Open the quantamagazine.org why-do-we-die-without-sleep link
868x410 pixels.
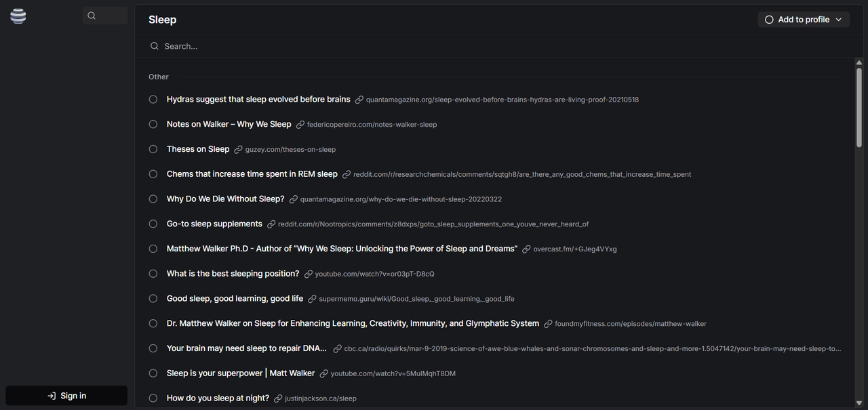pyautogui.click(x=401, y=199)
